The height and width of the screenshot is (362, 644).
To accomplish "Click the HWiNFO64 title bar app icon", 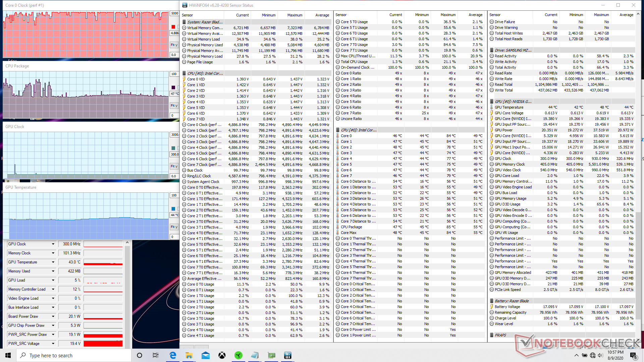I will click(x=185, y=5).
